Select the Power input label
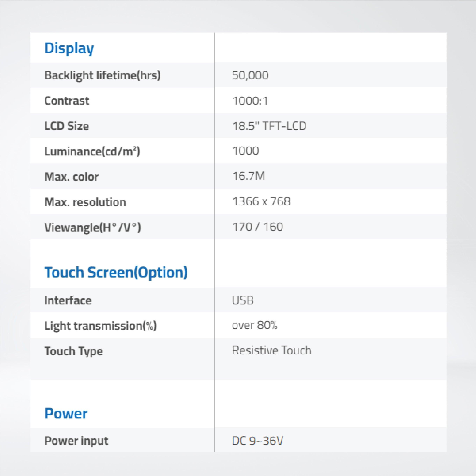The height and width of the screenshot is (476, 476). [76, 441]
